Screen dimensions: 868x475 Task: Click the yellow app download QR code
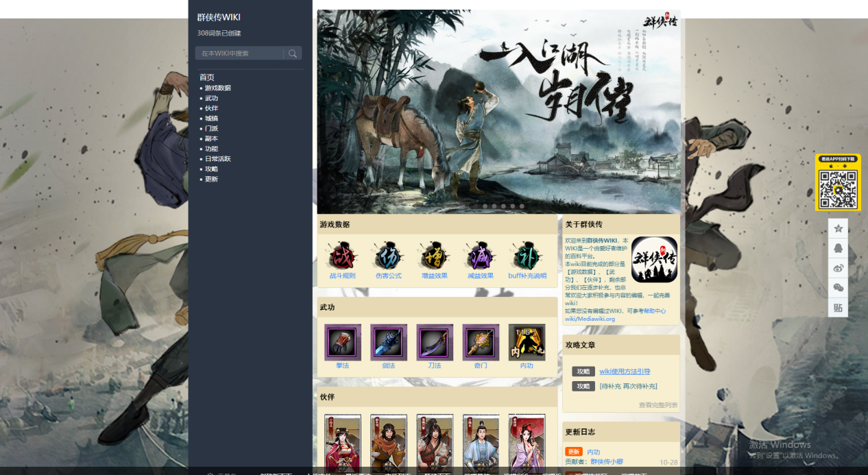coord(838,182)
